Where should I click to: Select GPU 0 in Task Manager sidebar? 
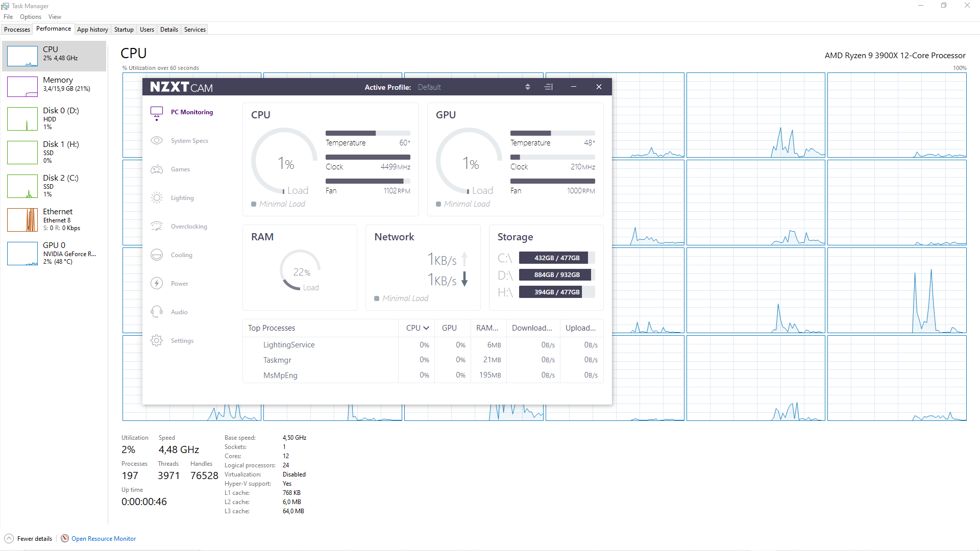pos(54,253)
